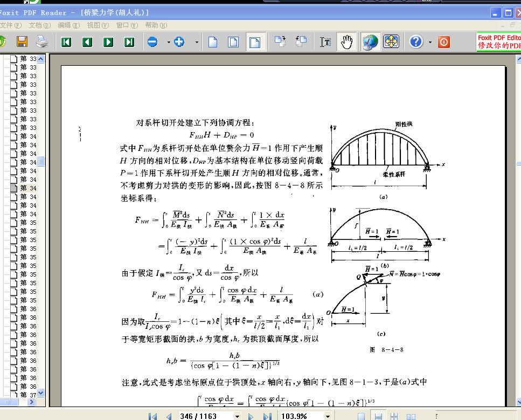This screenshot has width=521, height=420.
Task: Click the Print icon
Action: (42, 42)
